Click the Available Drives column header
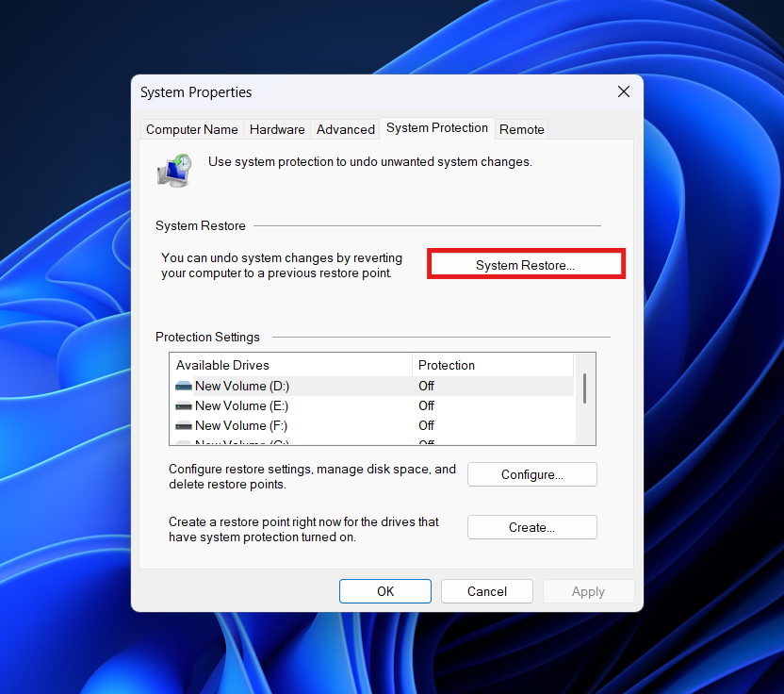This screenshot has width=784, height=694. coord(222,365)
